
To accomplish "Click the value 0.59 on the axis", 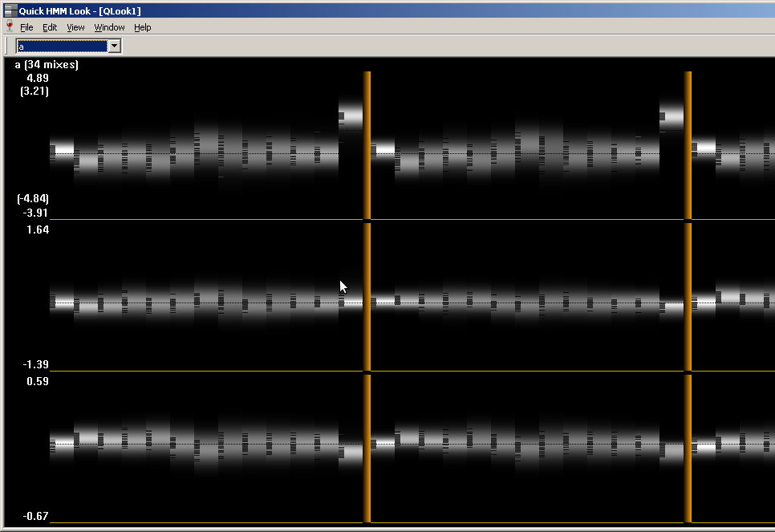I will [38, 381].
